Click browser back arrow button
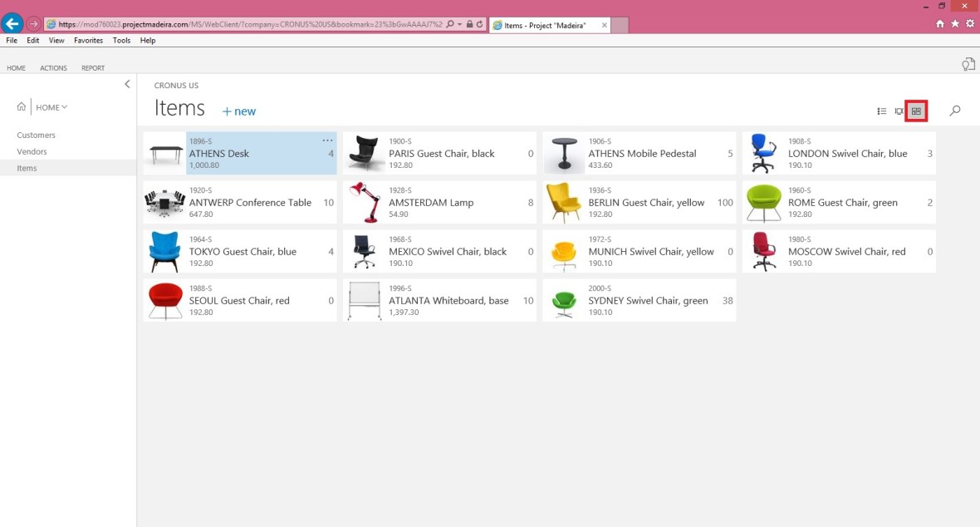 point(12,24)
